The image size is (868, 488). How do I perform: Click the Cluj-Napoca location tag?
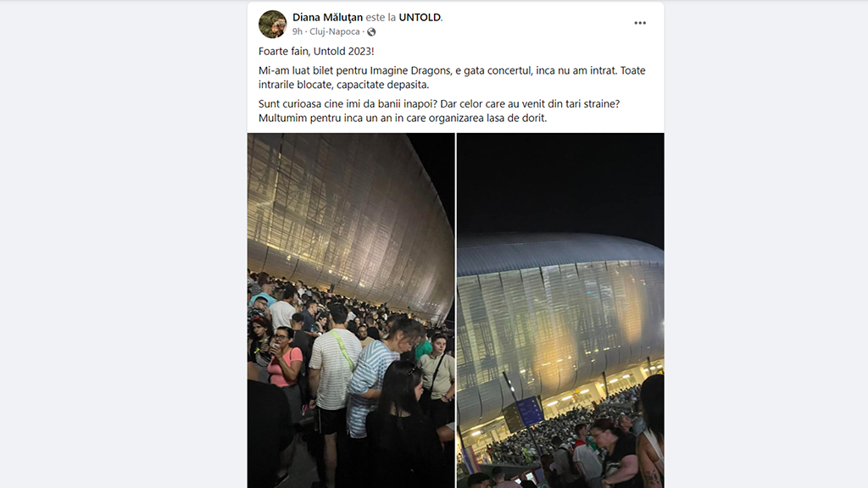(x=334, y=31)
